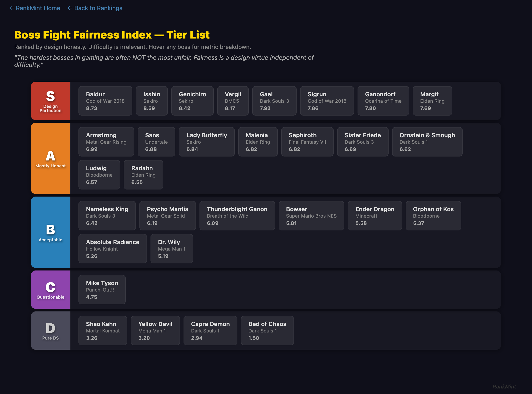
Task: Open the Isshin Sekiro card
Action: pyautogui.click(x=152, y=101)
